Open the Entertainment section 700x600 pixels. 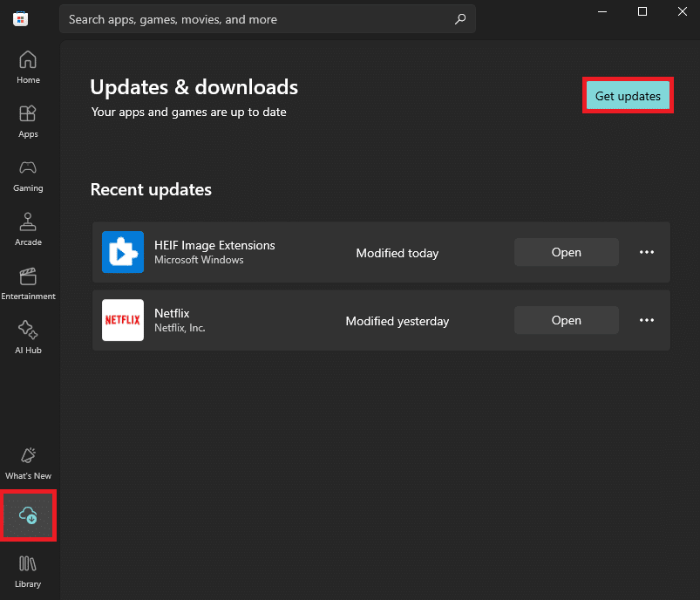coord(28,283)
